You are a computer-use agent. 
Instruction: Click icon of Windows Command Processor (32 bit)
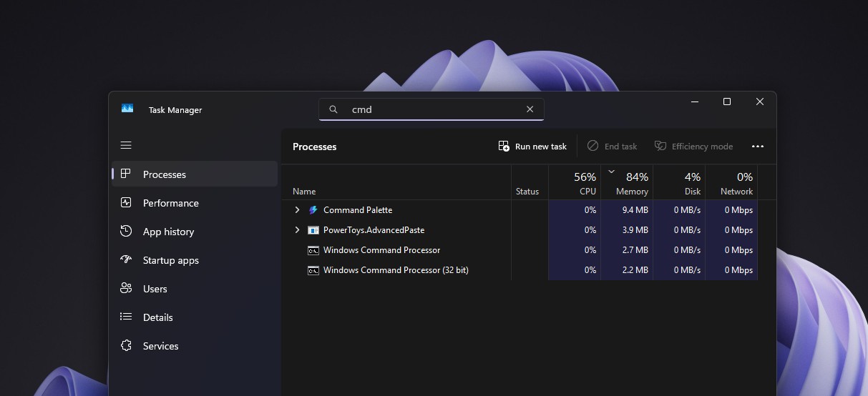[x=313, y=270]
